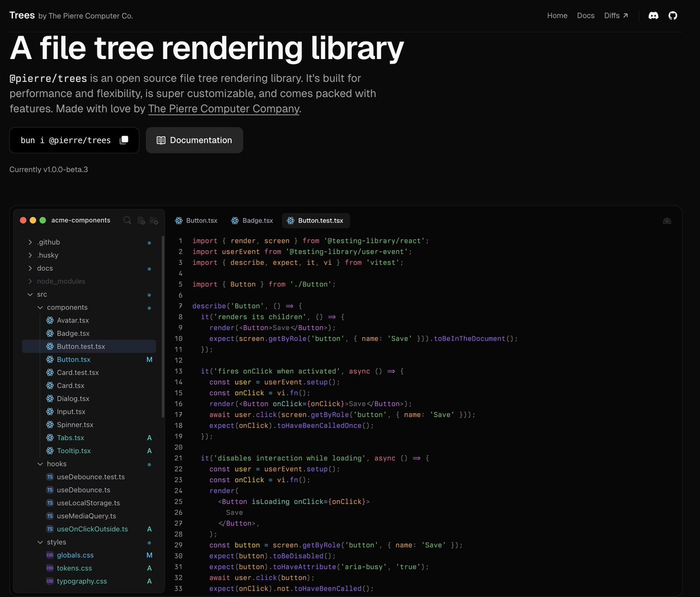Click line number 21 in the editor

(178, 458)
